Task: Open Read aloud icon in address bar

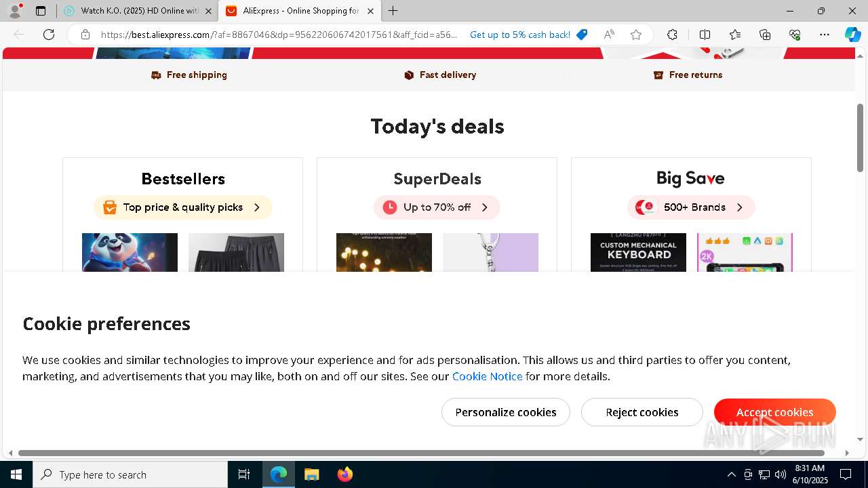Action: click(609, 35)
